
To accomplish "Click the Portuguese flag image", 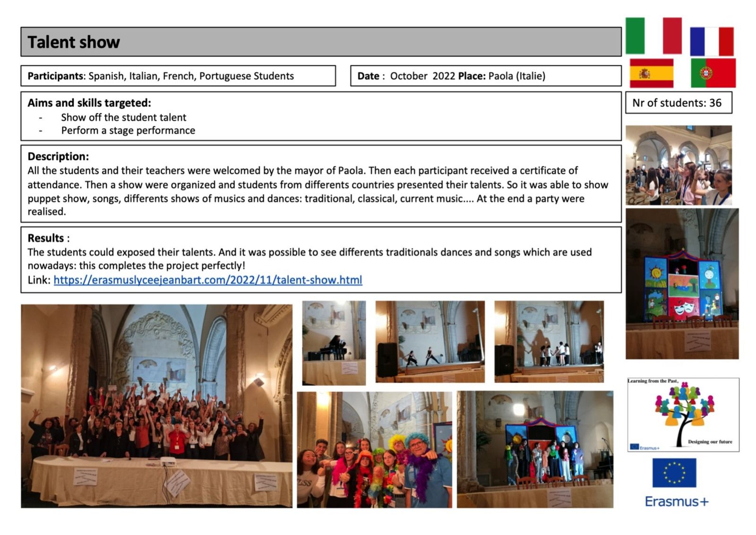I will pyautogui.click(x=713, y=73).
